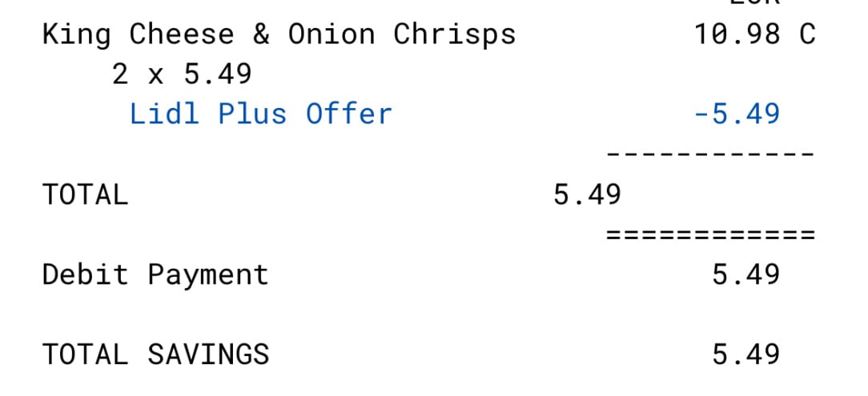Click the partially visible EUR currency header
The width and height of the screenshot is (868, 396).
pyautogui.click(x=754, y=2)
